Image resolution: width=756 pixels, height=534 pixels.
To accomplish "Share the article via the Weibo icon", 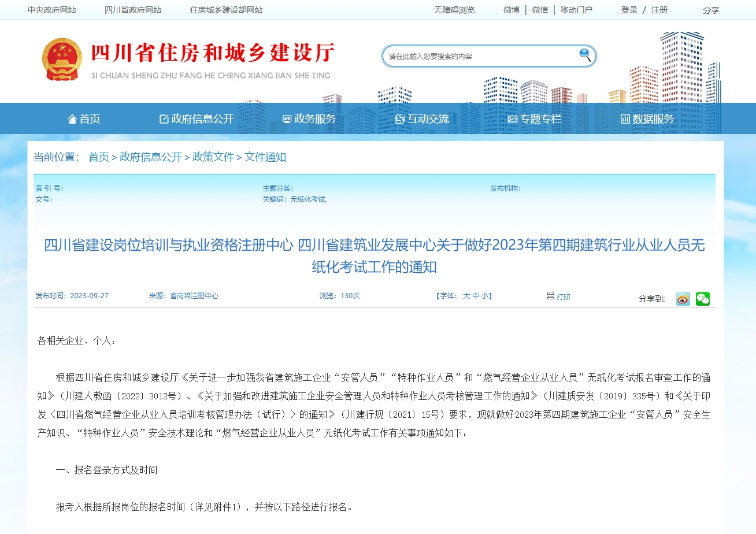I will 683,299.
